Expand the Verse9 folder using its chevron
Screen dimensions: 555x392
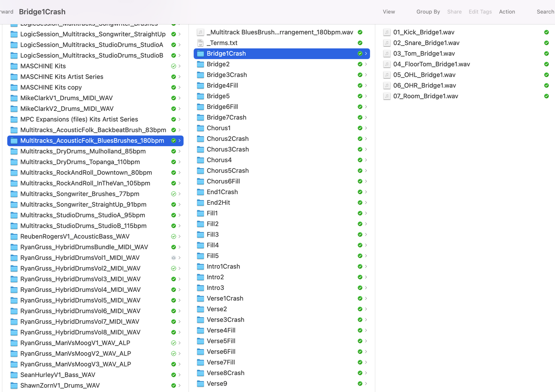coord(366,384)
